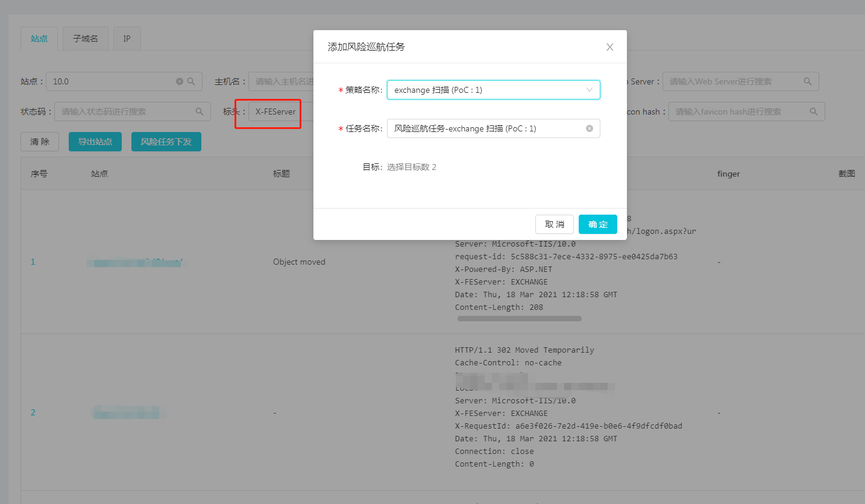This screenshot has height=504, width=865.
Task: Click the X-RequestId header line in row 2
Action: click(568, 426)
